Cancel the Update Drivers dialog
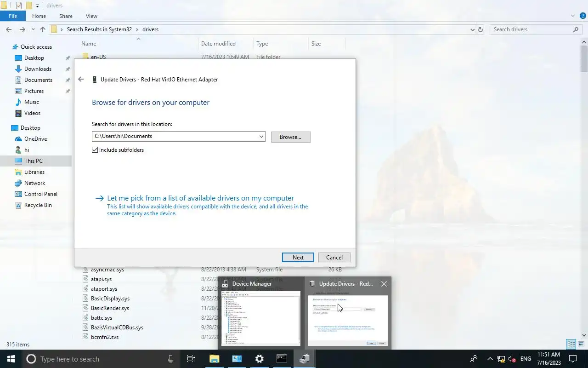 click(x=334, y=258)
